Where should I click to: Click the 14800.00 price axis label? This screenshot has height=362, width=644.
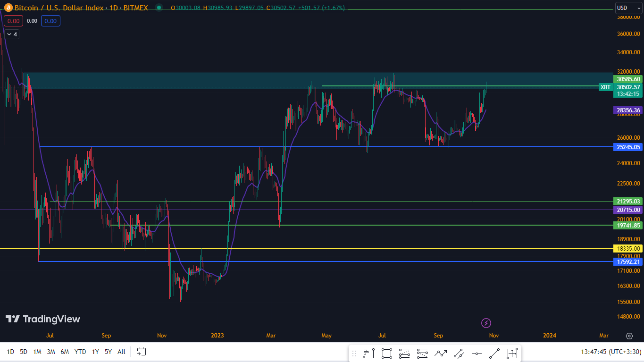(628, 316)
